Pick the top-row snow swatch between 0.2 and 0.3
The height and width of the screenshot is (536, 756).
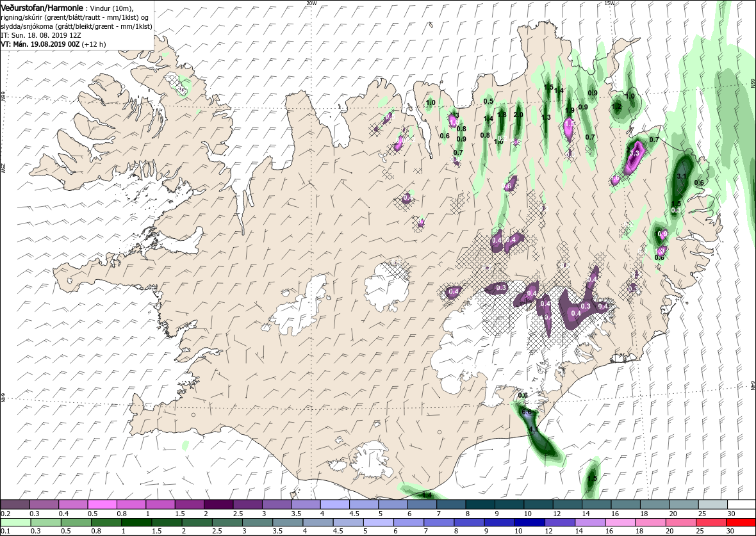click(x=15, y=505)
